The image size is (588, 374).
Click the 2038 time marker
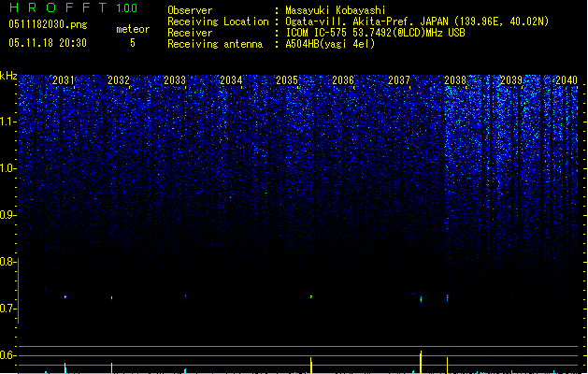click(455, 80)
